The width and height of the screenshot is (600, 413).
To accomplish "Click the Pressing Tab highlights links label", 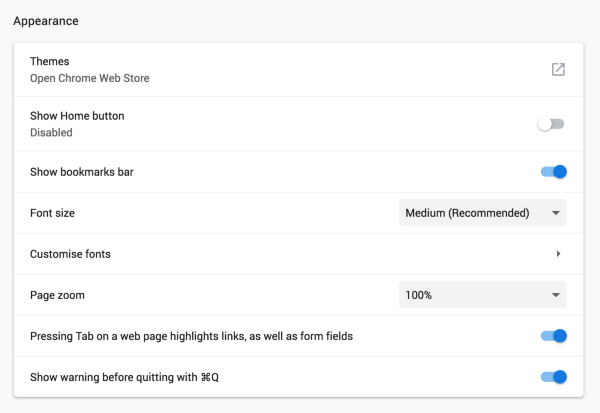I will 191,336.
